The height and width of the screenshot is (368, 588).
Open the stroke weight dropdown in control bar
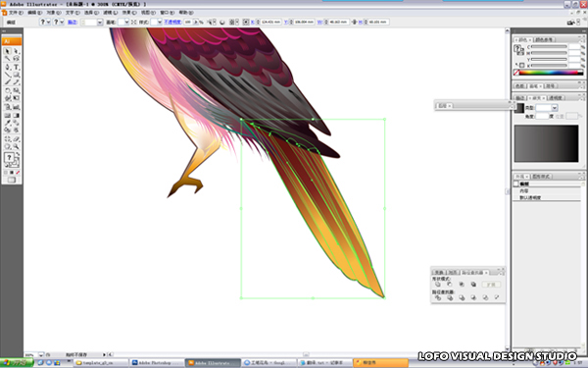click(x=100, y=23)
